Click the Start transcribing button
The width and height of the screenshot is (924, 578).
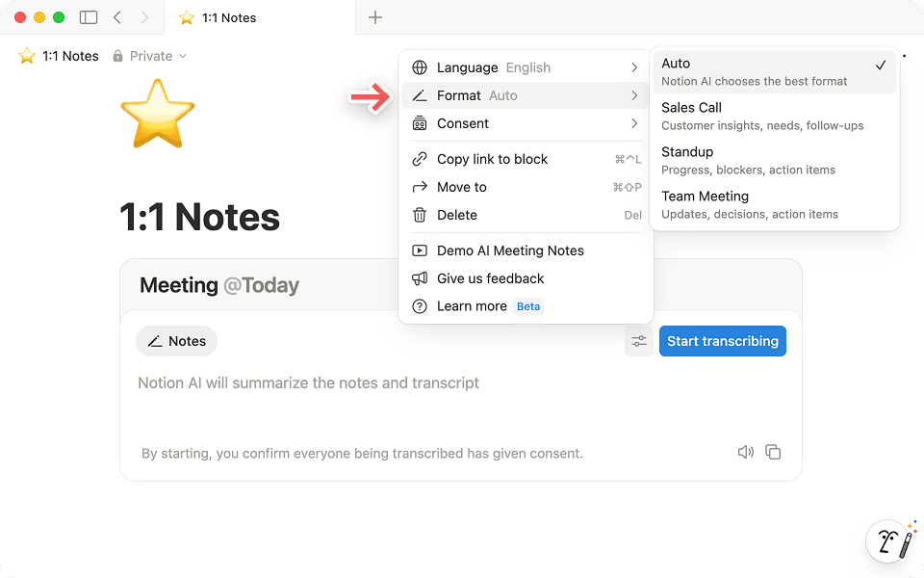pos(722,341)
